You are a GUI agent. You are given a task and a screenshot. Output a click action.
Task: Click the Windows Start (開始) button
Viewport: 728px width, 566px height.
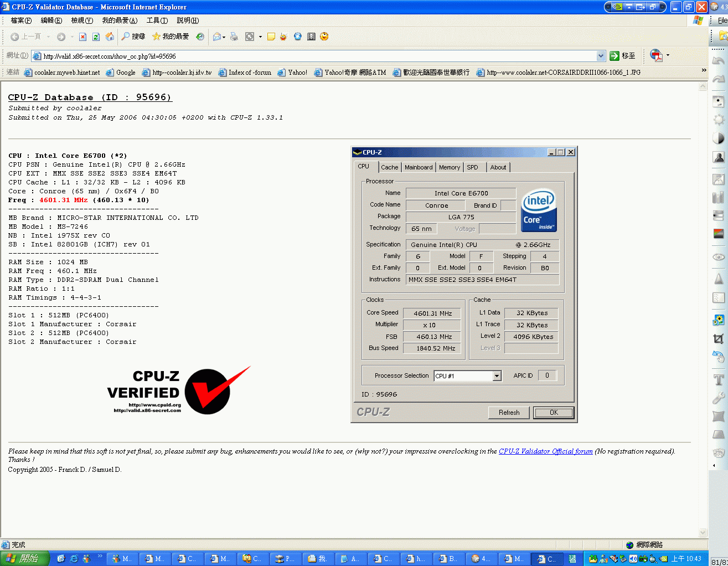[x=25, y=559]
